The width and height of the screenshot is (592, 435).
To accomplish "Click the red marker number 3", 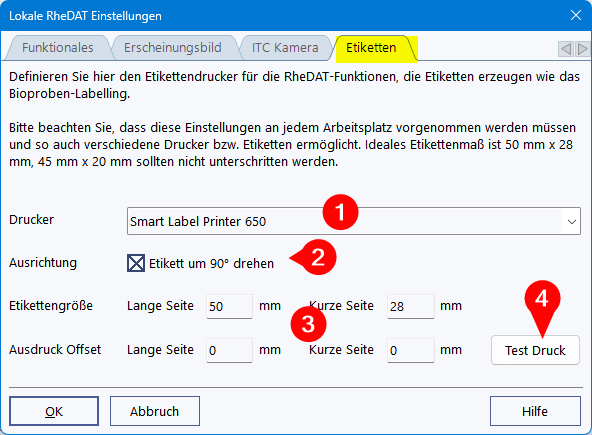I will click(308, 324).
